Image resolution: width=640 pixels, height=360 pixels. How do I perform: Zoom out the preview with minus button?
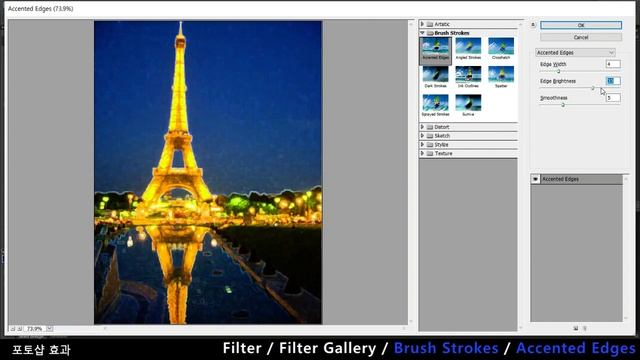click(12, 329)
